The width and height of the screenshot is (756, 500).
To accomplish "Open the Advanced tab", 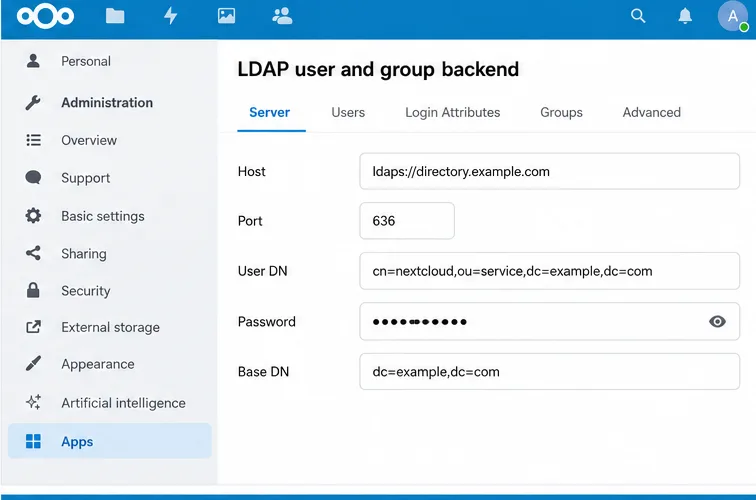I will (651, 112).
